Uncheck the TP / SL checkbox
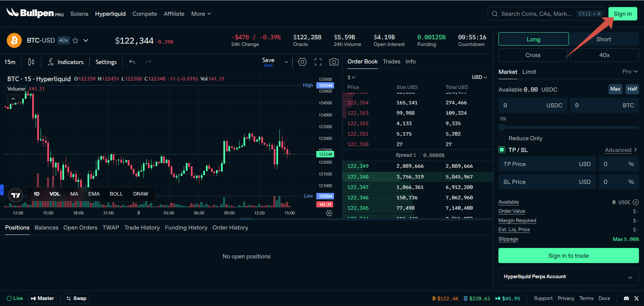644x306 pixels. (x=502, y=150)
